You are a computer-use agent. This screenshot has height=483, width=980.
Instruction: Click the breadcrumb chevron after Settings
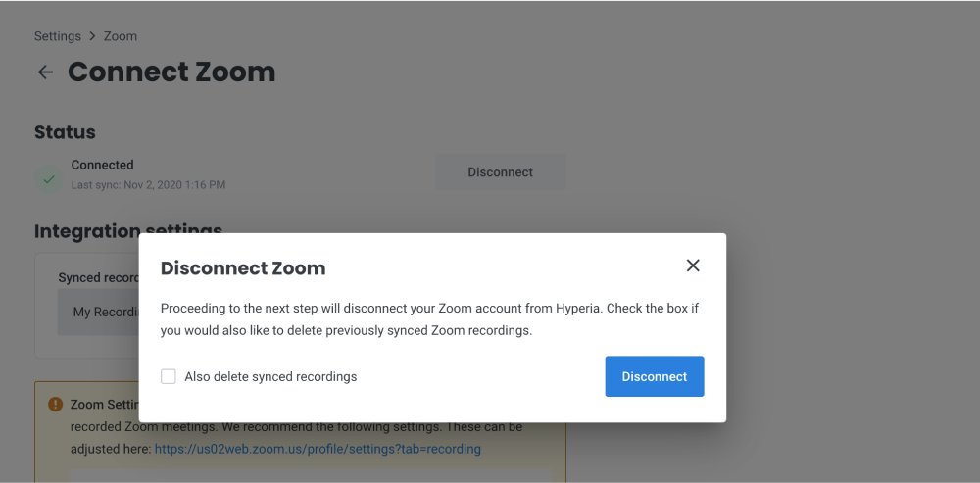point(92,36)
